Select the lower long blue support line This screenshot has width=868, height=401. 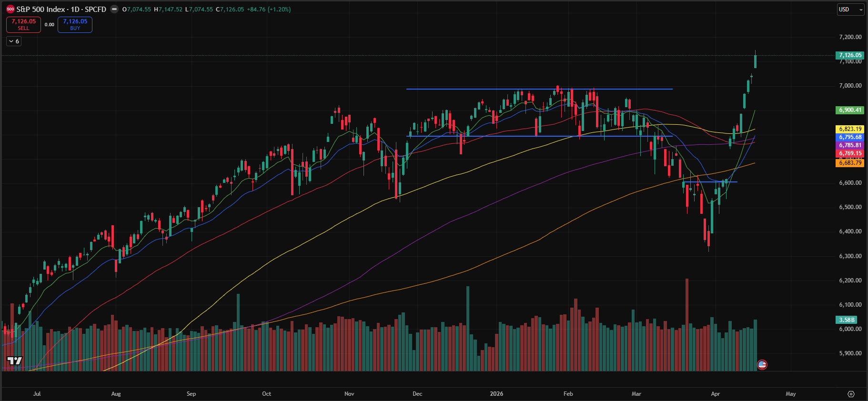tap(539, 136)
